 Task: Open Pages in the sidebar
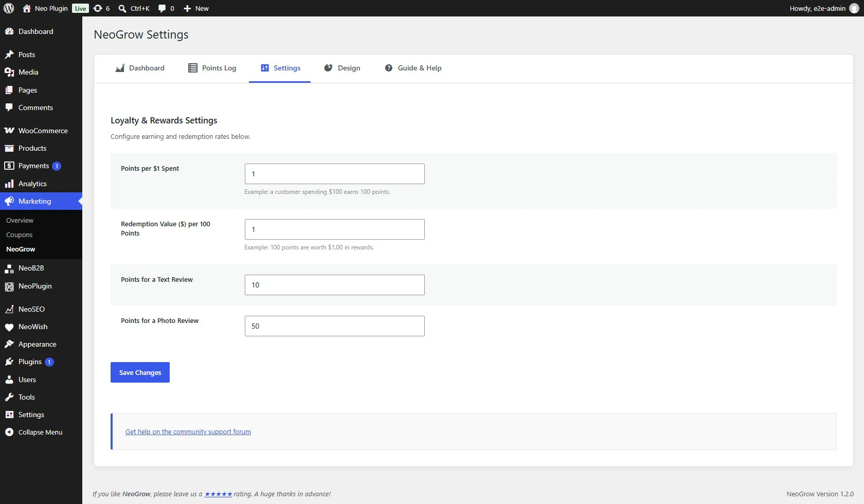click(41, 90)
